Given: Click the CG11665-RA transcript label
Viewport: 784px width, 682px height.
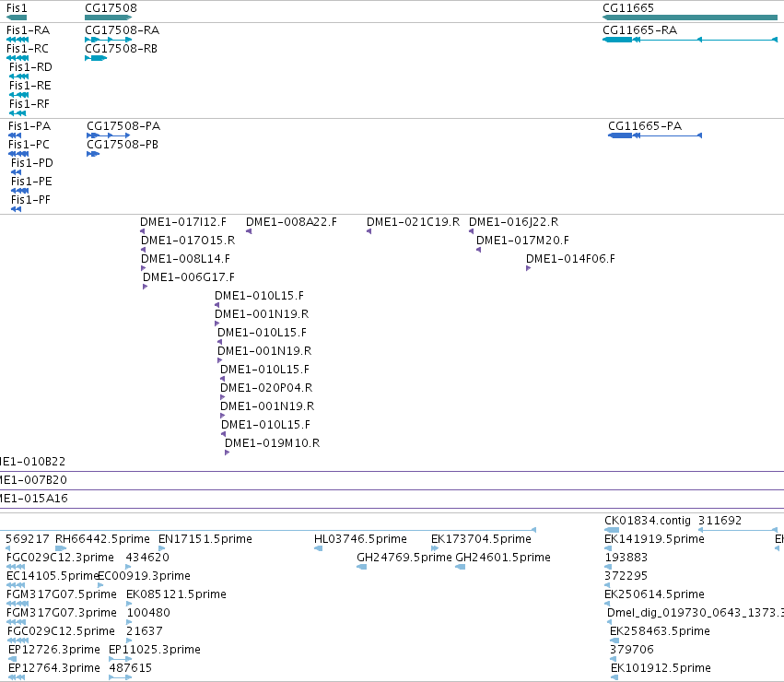Looking at the screenshot, I should (x=640, y=30).
